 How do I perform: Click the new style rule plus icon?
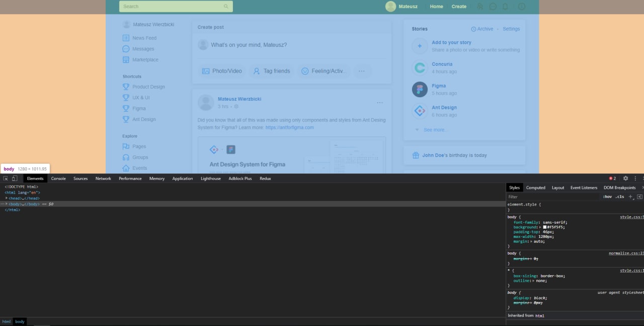coord(630,197)
